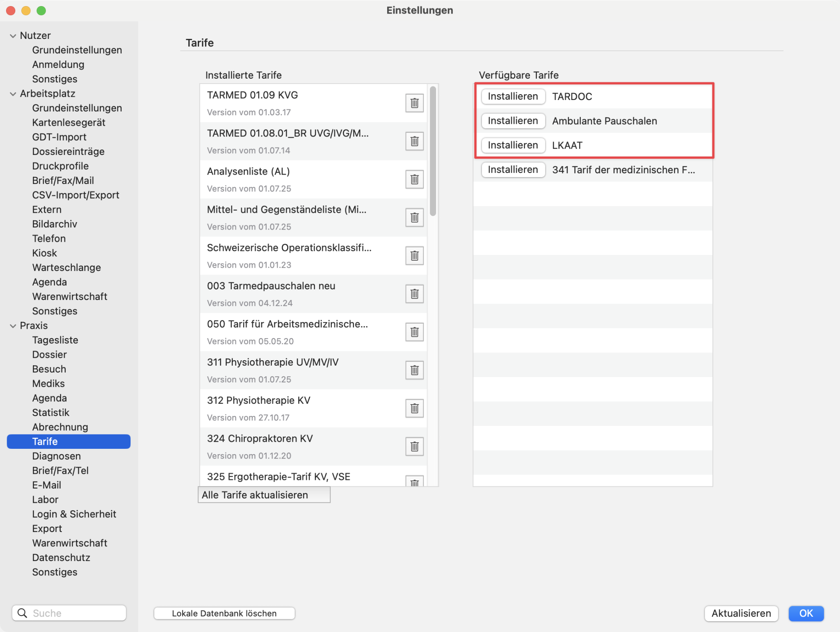Open the Abrechnung settings page

(x=60, y=427)
